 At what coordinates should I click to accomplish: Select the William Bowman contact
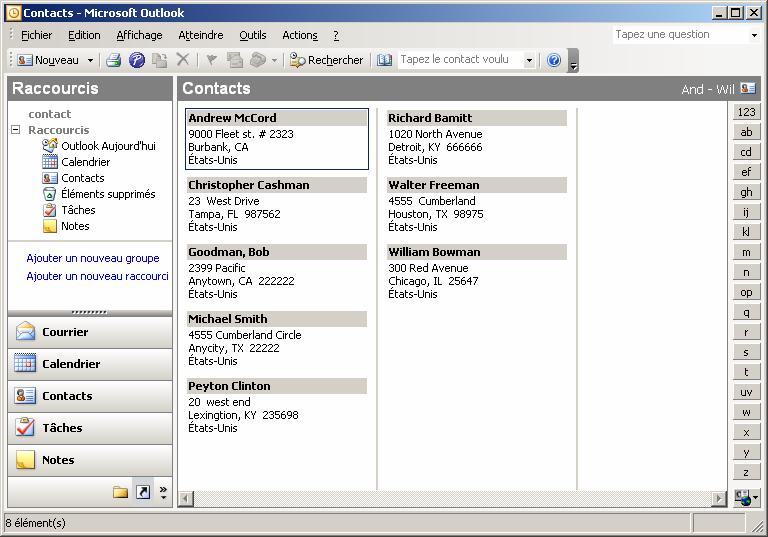[x=477, y=273]
